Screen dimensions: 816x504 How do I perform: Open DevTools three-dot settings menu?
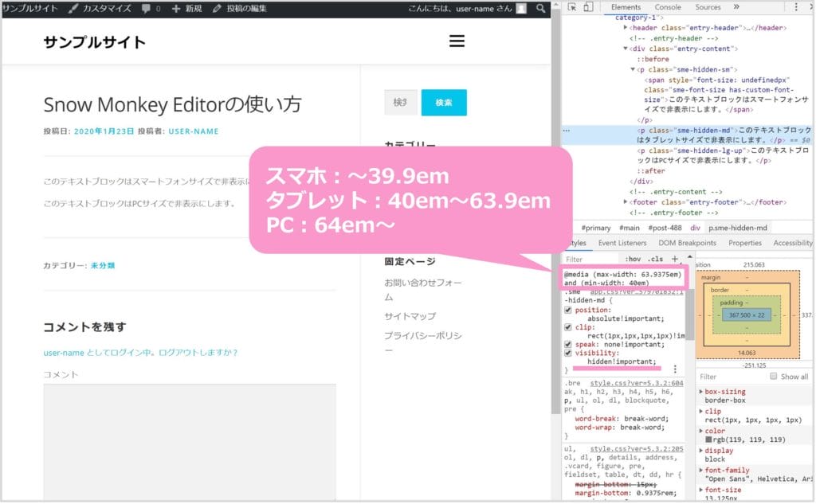[x=798, y=7]
